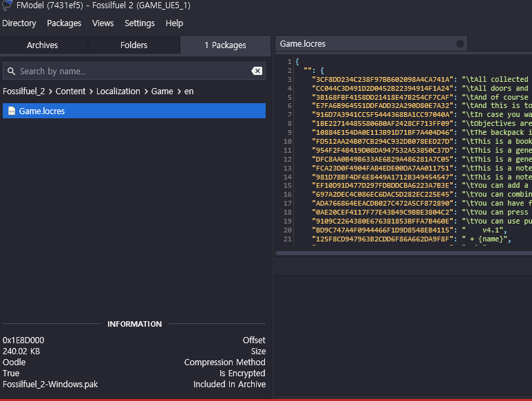Clear the search field with backspace icon
Image resolution: width=532 pixels, height=401 pixels.
pyautogui.click(x=256, y=71)
